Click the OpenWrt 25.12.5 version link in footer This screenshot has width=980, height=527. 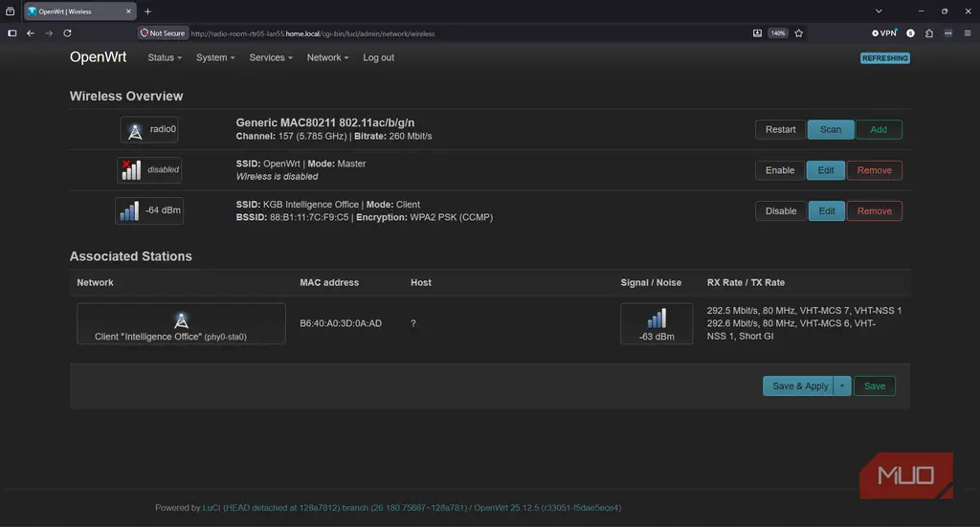(x=547, y=508)
